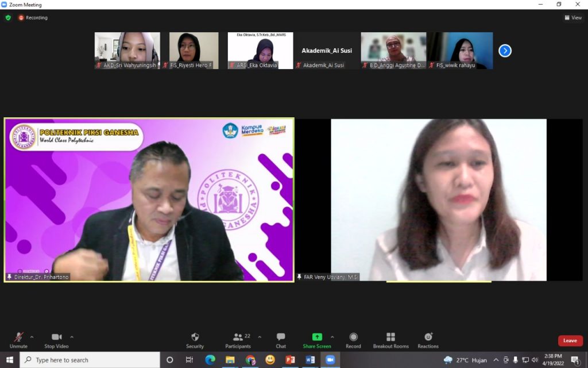This screenshot has width=588, height=368.
Task: Click the Recording indicator
Action: coord(33,18)
